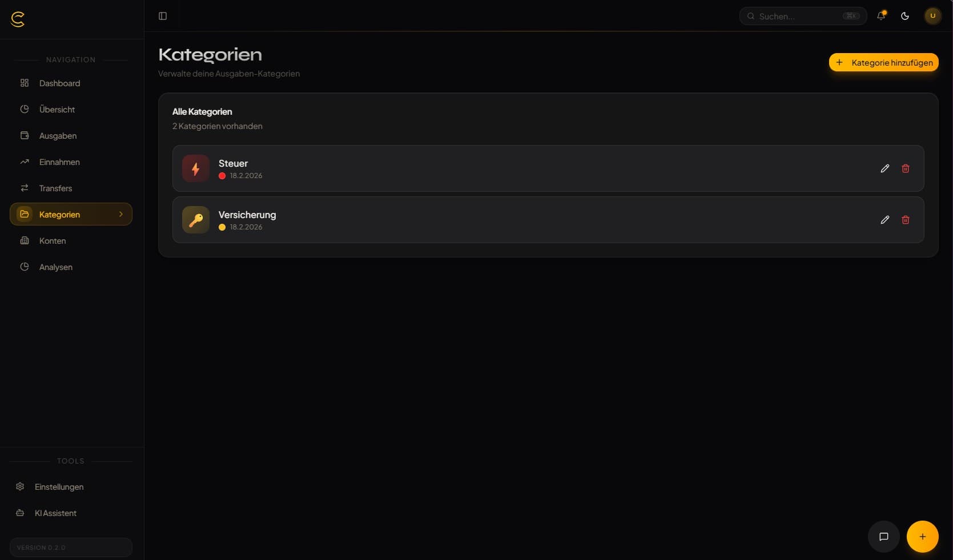This screenshot has height=560, width=953.
Task: Open the KI Assistent tool
Action: pos(56,513)
